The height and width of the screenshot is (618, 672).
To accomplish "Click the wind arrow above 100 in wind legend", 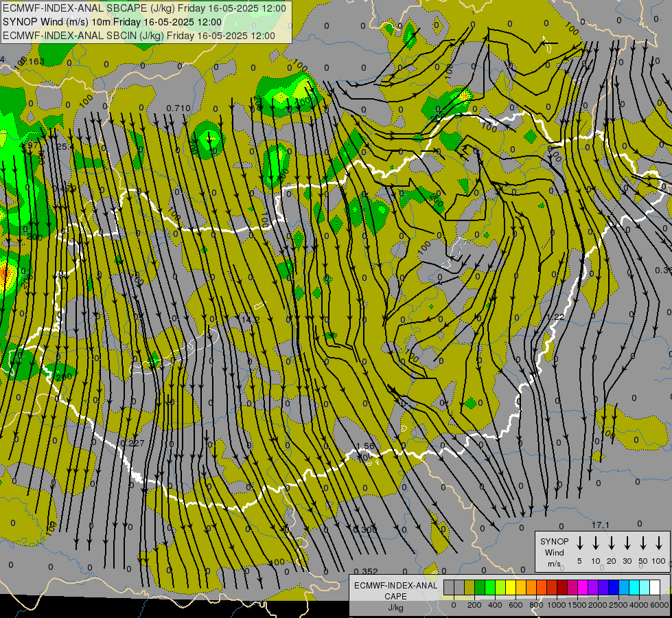I will click(659, 543).
